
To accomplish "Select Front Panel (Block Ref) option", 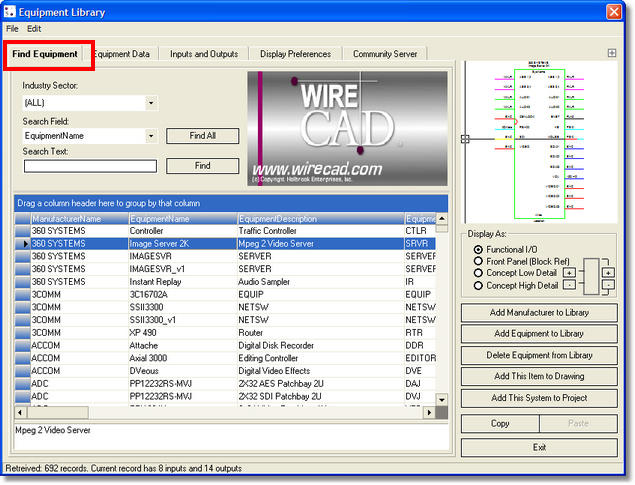I will click(478, 261).
